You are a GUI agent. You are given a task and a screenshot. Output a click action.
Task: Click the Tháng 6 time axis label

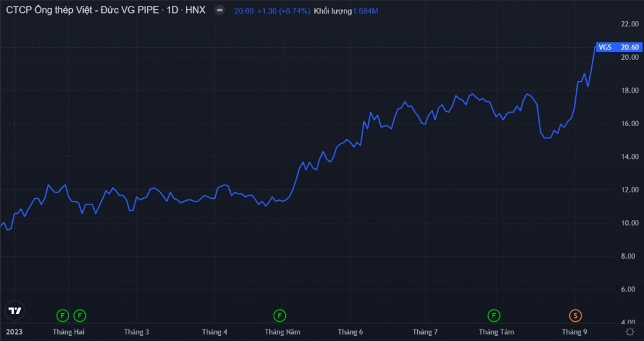[x=350, y=332]
